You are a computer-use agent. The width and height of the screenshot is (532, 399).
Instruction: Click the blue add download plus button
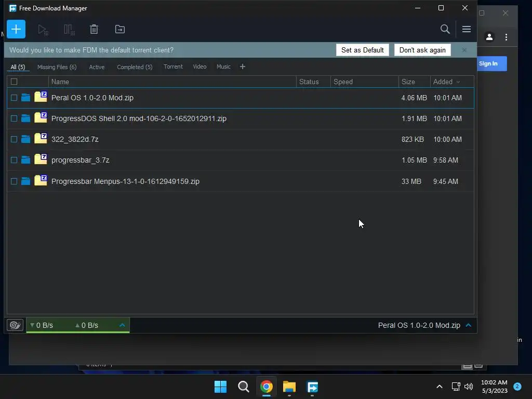[x=16, y=29]
